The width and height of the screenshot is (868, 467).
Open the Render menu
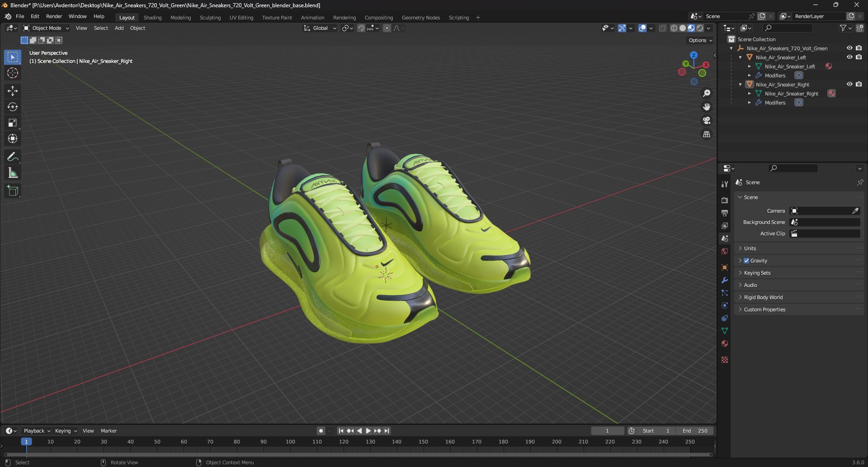click(54, 16)
